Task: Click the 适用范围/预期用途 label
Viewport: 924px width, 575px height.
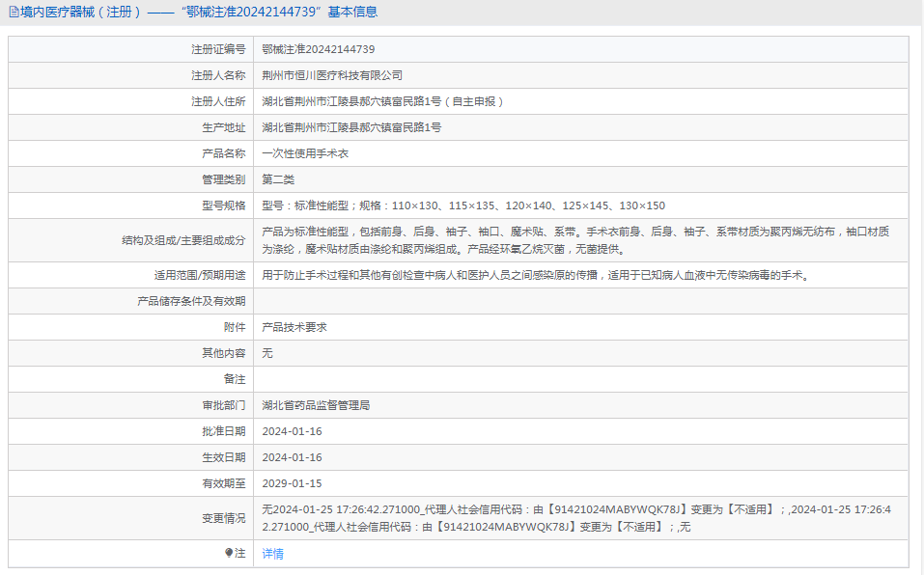Action: pyautogui.click(x=200, y=275)
